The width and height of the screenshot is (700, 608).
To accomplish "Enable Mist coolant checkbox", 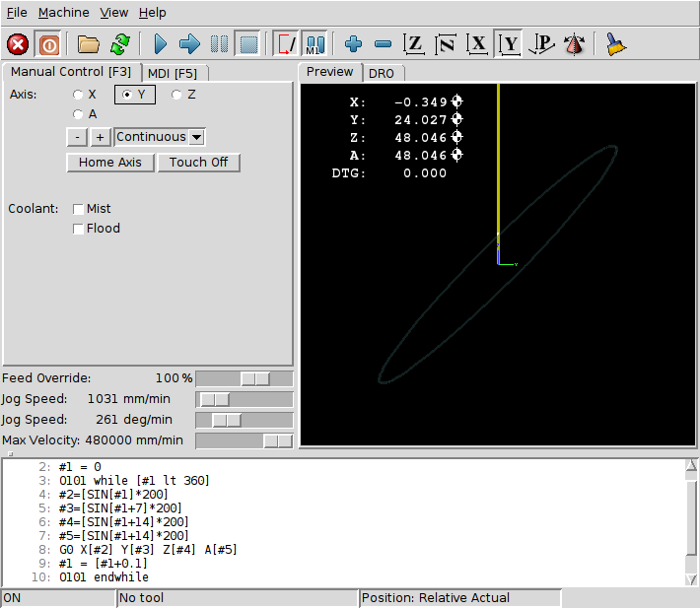I will (x=78, y=209).
